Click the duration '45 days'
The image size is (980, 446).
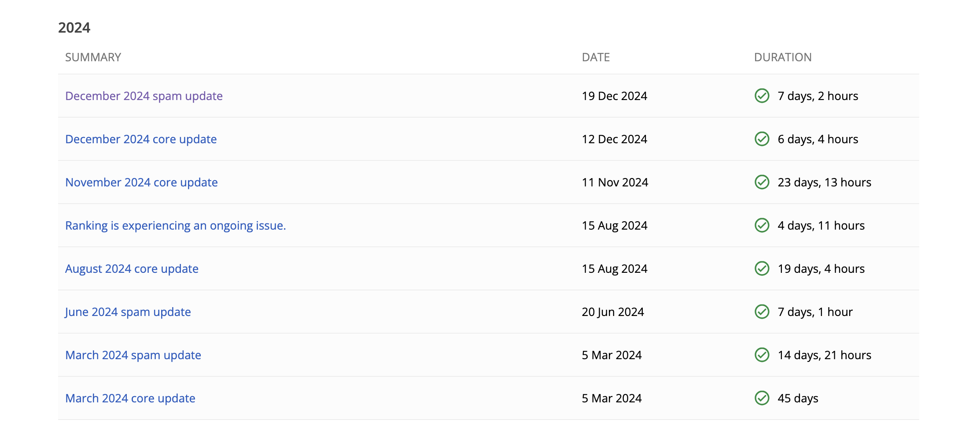[798, 398]
